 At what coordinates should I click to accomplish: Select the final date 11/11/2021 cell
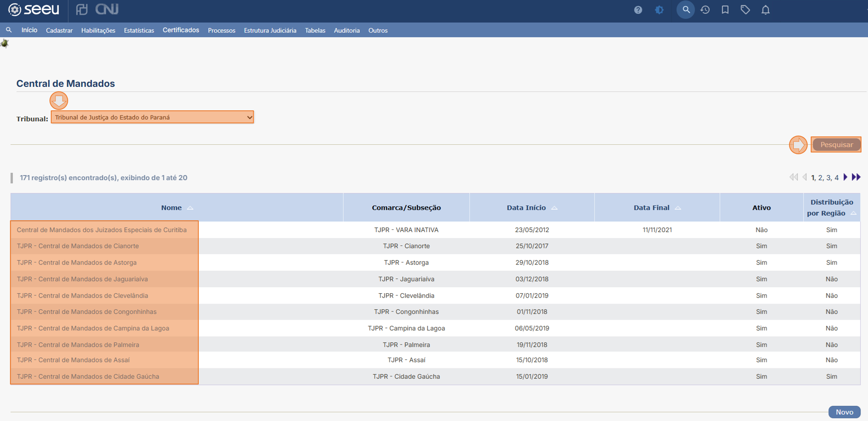pos(657,230)
